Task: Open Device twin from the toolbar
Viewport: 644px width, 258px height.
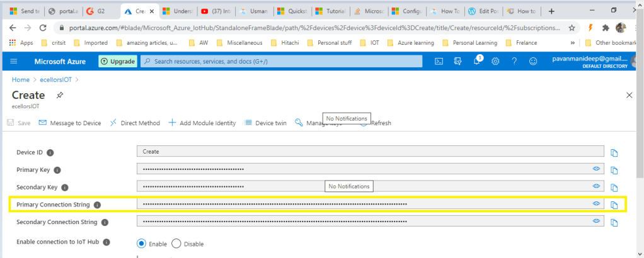Action: pos(265,123)
